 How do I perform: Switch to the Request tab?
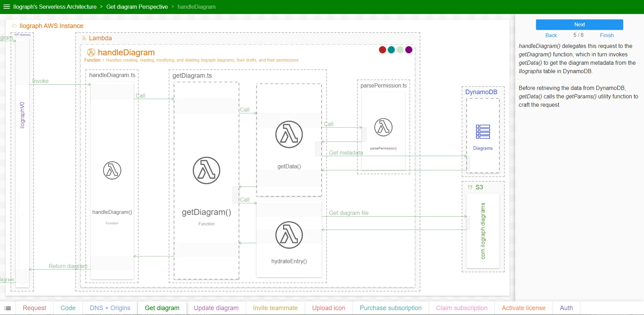click(34, 308)
